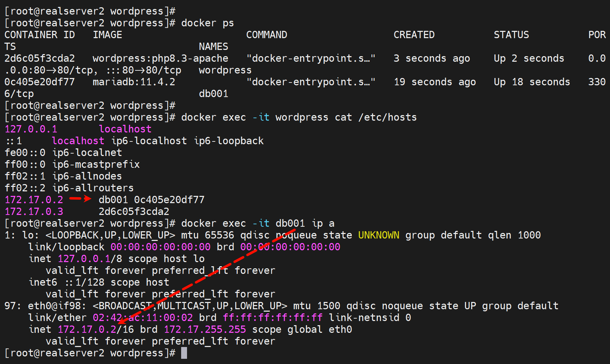Click the eth0@if98 interface name
The image size is (610, 364).
(57, 306)
